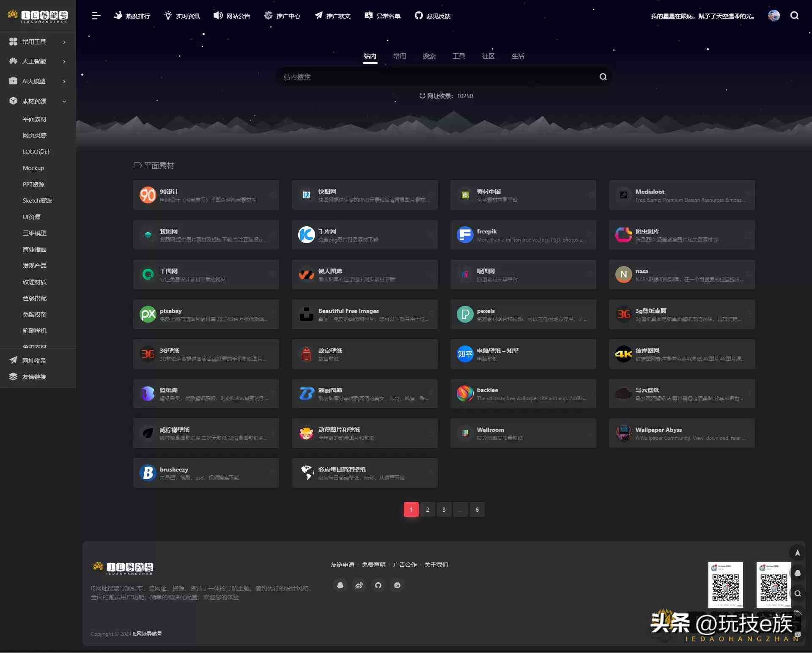Click the 免责声明 footer link
This screenshot has height=653, width=812.
[x=374, y=565]
